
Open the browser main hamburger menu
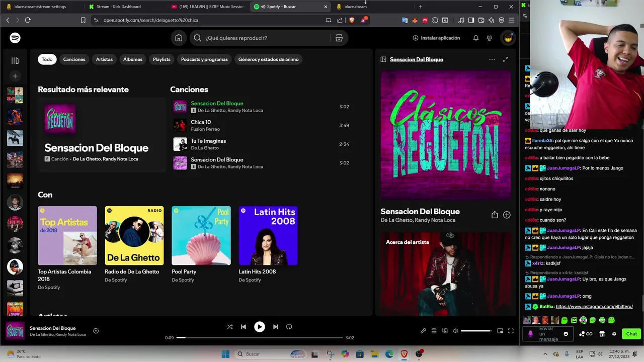512,20
